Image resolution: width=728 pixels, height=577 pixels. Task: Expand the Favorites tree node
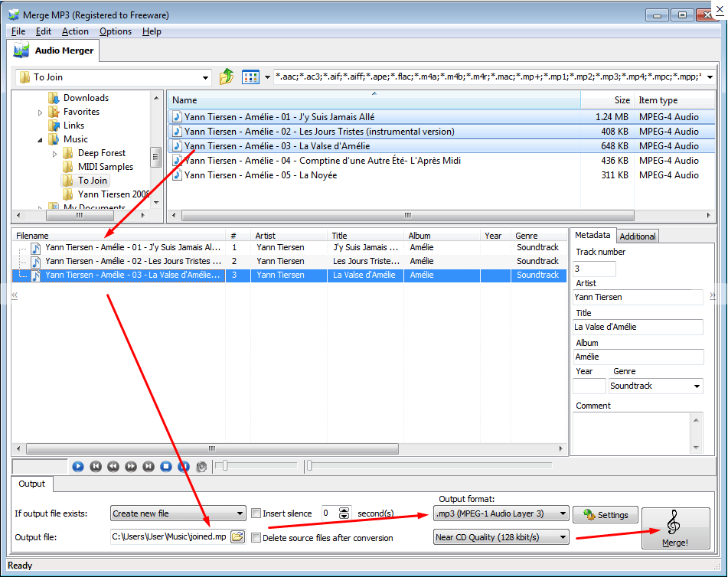pos(40,112)
